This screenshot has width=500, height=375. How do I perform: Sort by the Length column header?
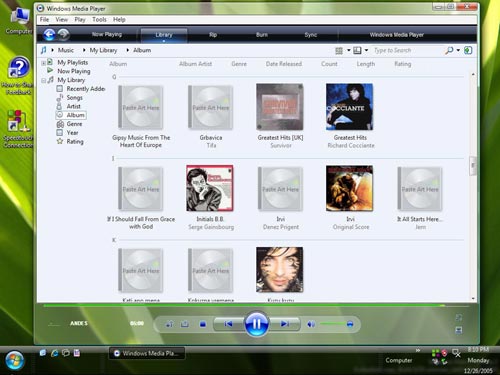pyautogui.click(x=366, y=64)
